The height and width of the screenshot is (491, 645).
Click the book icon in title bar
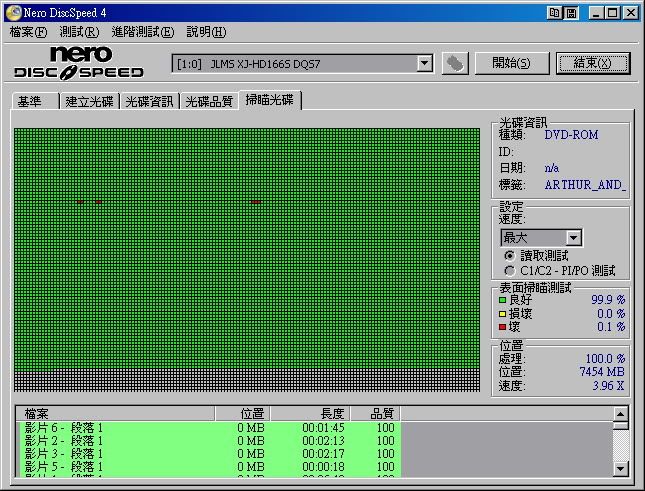[x=554, y=13]
